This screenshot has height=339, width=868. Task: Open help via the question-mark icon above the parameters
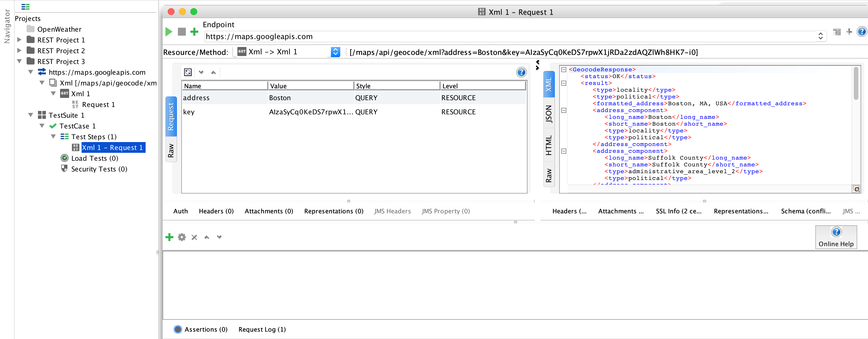click(x=521, y=72)
